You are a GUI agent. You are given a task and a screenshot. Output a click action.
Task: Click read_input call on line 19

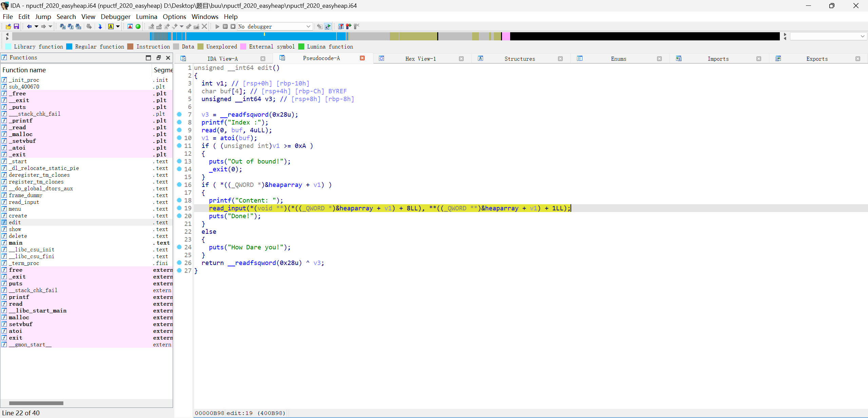click(227, 208)
